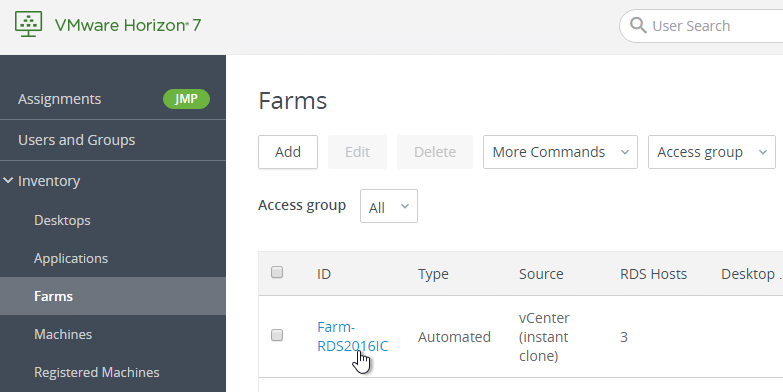Open the More Commands dropdown
Viewport: 783px width, 392px height.
pos(560,152)
